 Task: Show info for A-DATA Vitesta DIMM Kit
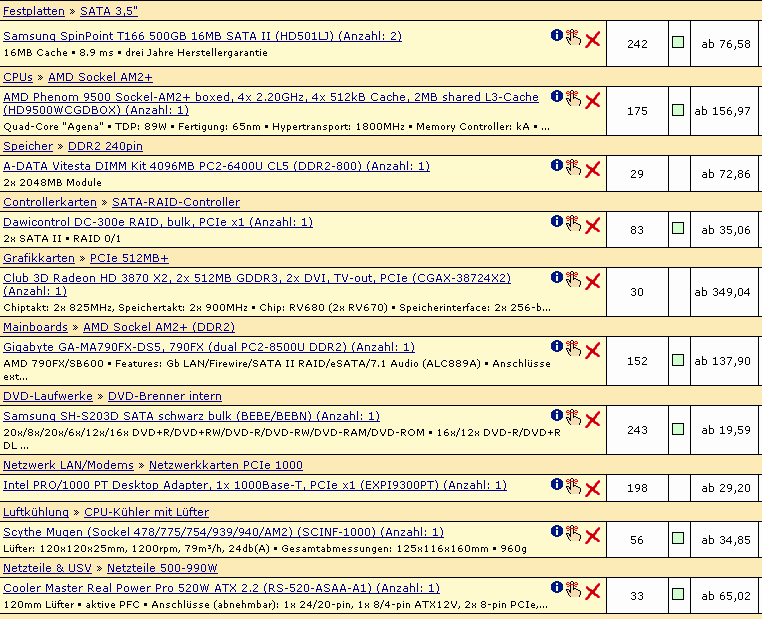click(x=556, y=165)
